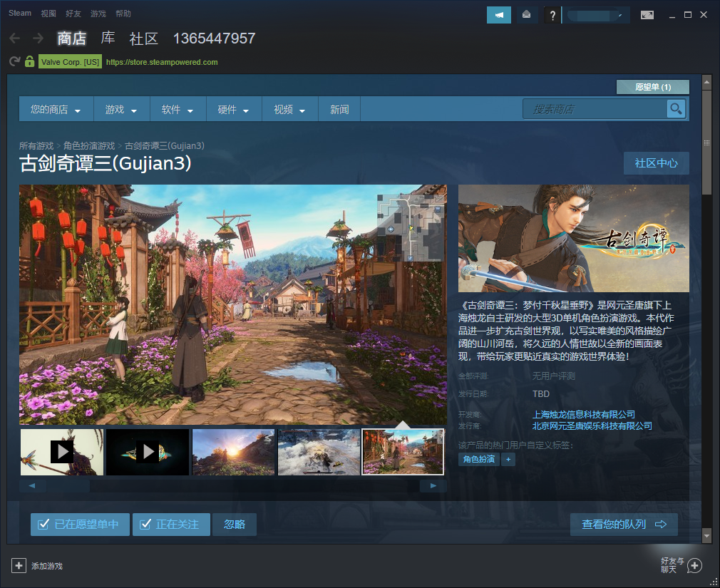Go back with the left arrow
Screen dimensions: 720x588
pos(15,38)
